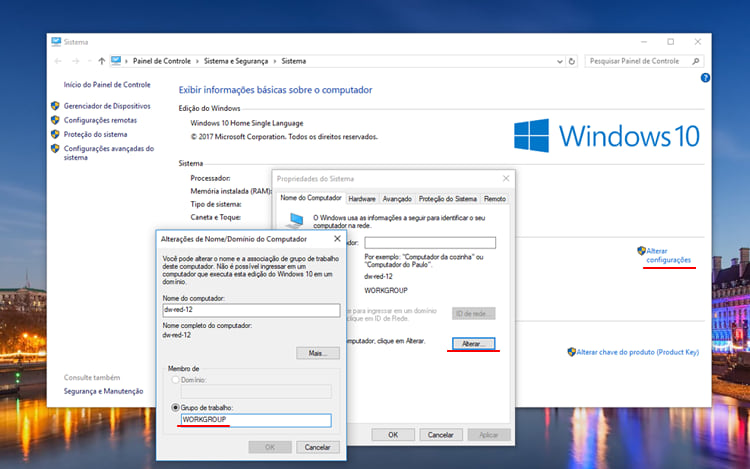Open recent locations dropdown near navigation arrows
The height and width of the screenshot is (469, 750).
coord(89,61)
